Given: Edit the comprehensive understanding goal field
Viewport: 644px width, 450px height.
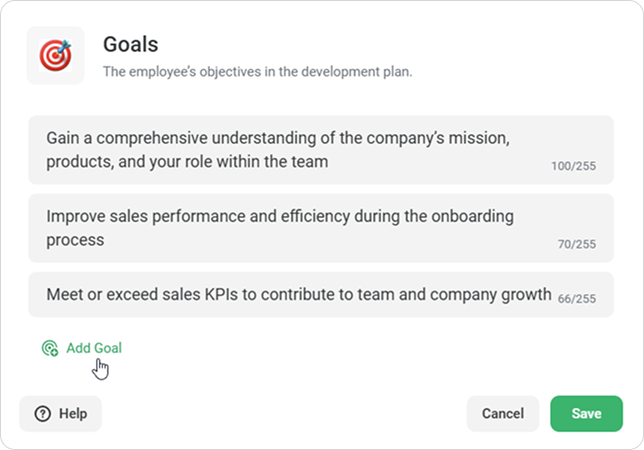Looking at the screenshot, I should (321, 150).
